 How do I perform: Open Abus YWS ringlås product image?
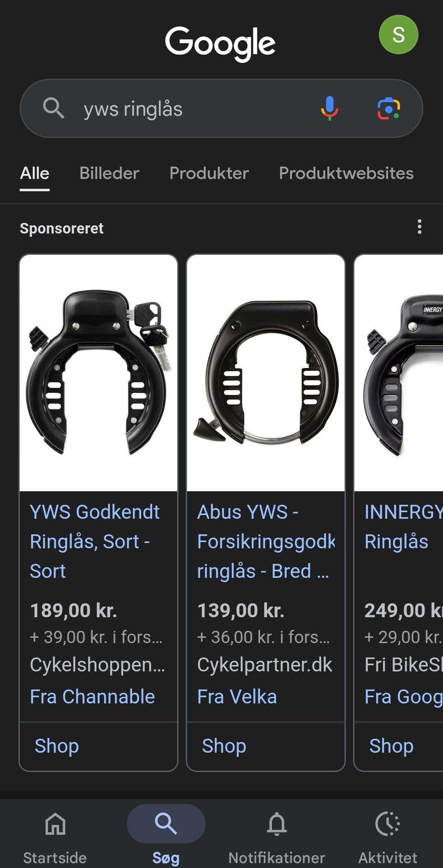click(x=266, y=373)
